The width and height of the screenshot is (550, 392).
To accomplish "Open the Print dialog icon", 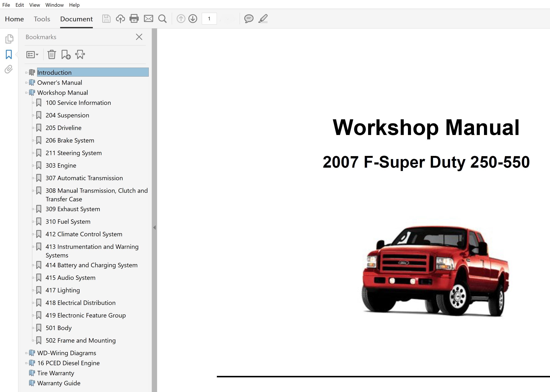I will (134, 19).
